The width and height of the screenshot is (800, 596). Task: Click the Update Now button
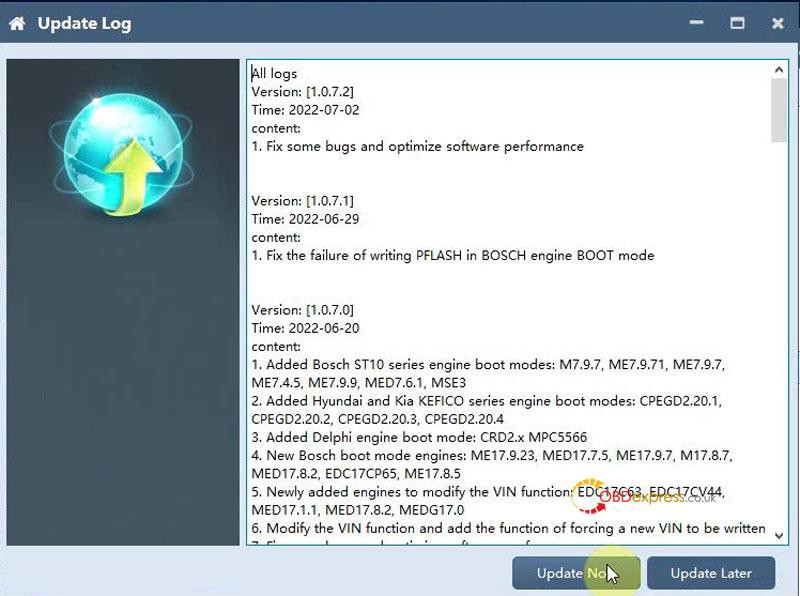pyautogui.click(x=576, y=573)
